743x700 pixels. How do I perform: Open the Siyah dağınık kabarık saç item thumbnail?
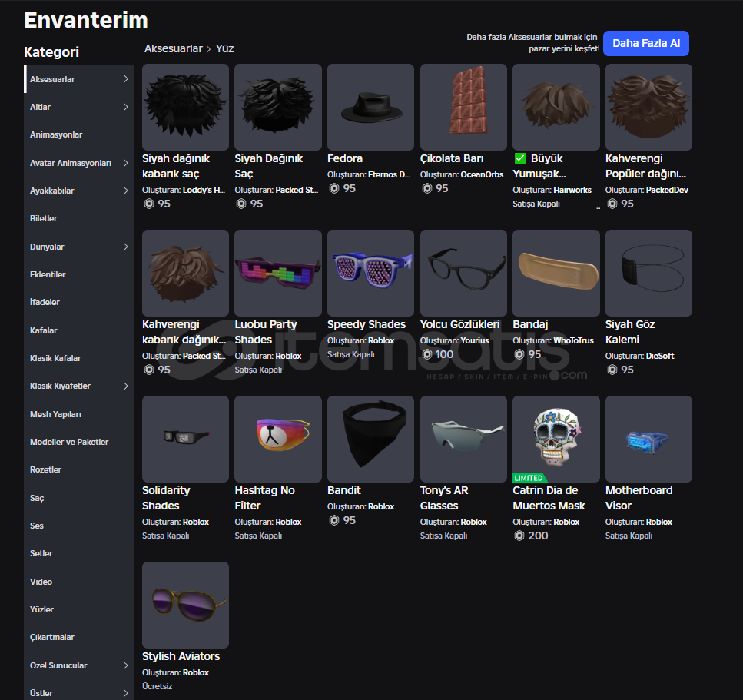point(185,107)
